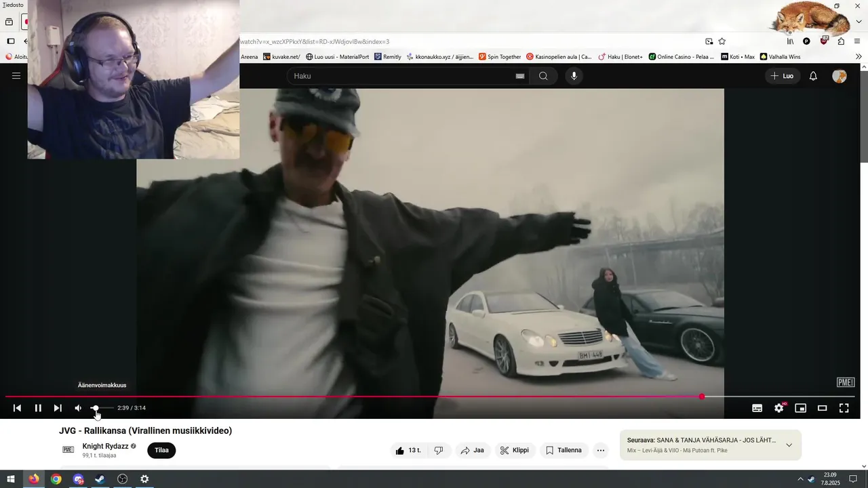Start voice search with the microphone

click(x=574, y=76)
